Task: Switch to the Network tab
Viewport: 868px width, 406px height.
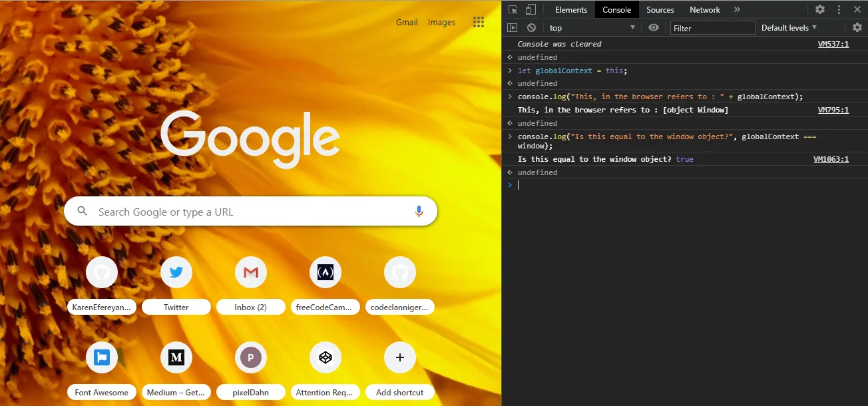Action: pos(705,9)
